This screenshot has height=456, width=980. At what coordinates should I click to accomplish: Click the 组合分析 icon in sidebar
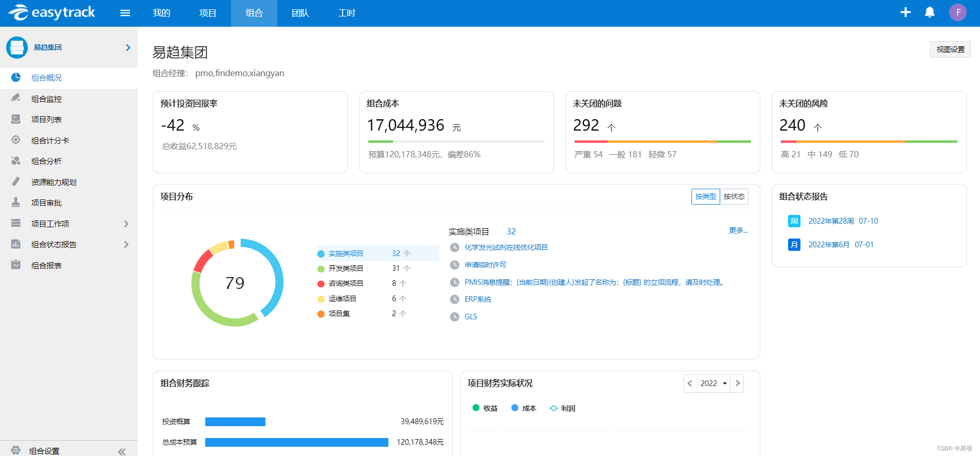tap(16, 161)
